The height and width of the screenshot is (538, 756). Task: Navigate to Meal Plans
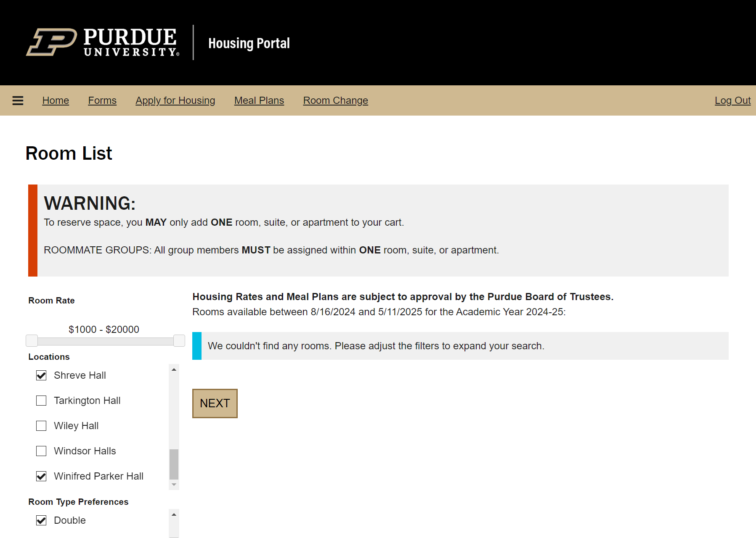(x=259, y=100)
